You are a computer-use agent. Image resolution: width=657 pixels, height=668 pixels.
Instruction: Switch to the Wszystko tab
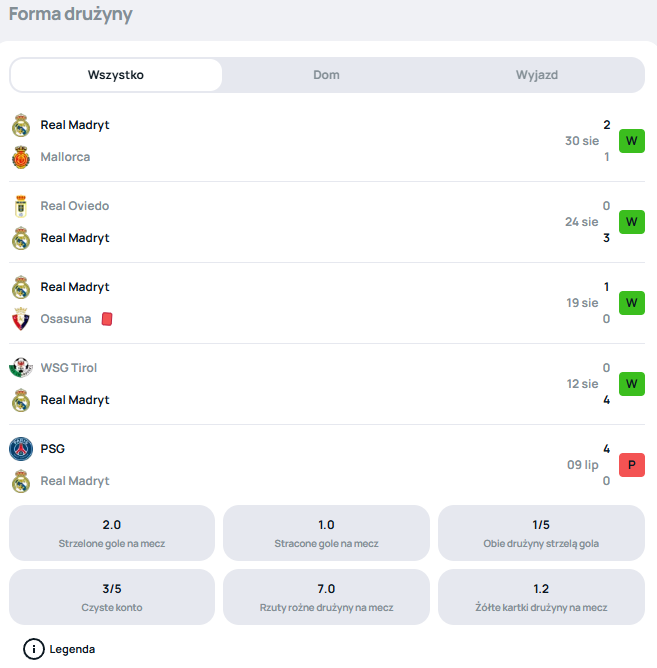[x=116, y=75]
